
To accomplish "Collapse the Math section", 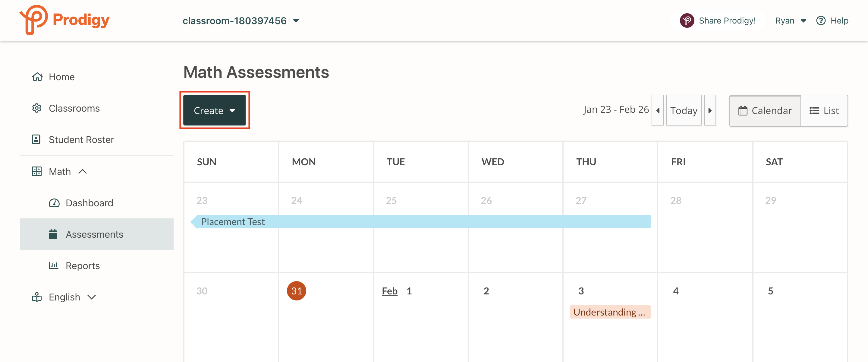I will [x=83, y=171].
